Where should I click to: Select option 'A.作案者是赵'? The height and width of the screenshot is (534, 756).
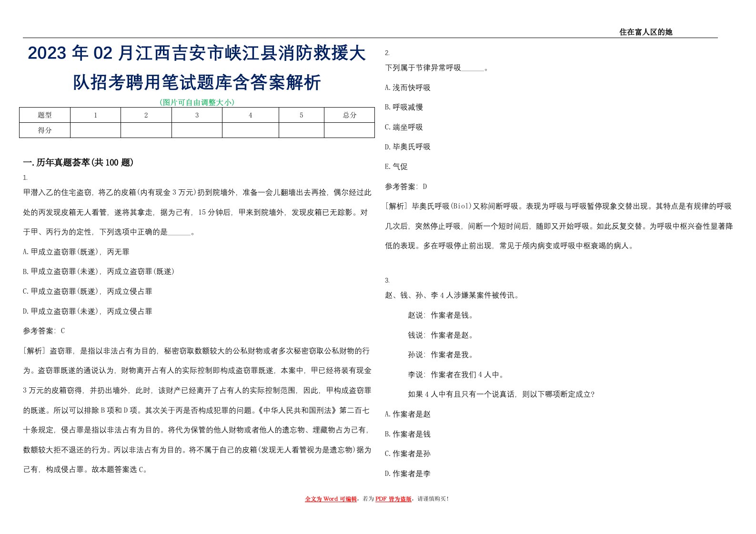pyautogui.click(x=408, y=414)
